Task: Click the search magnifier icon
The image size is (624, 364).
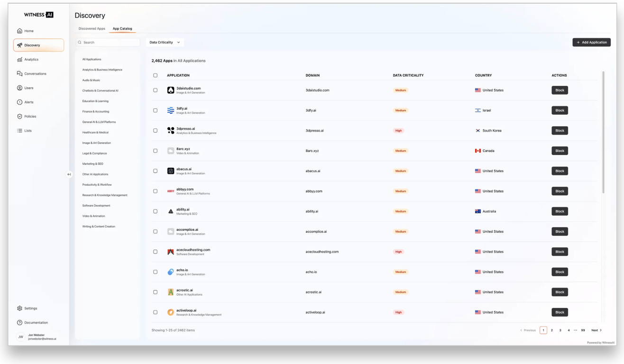Action: pos(80,43)
